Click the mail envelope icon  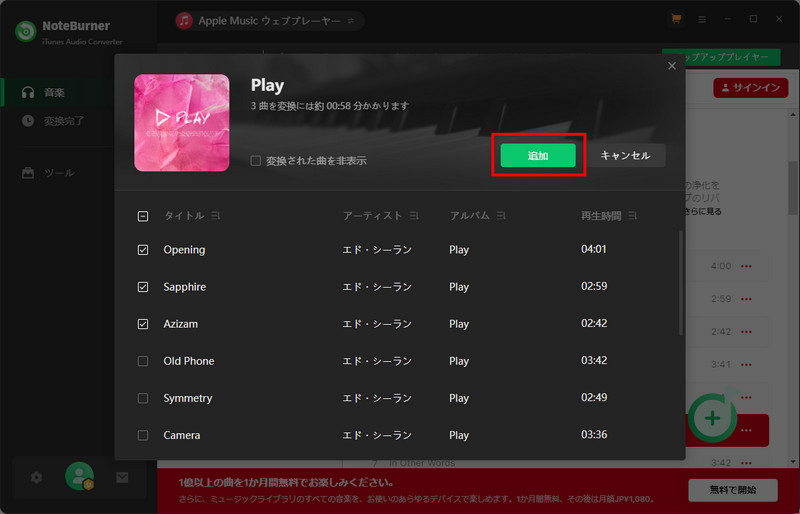(122, 477)
